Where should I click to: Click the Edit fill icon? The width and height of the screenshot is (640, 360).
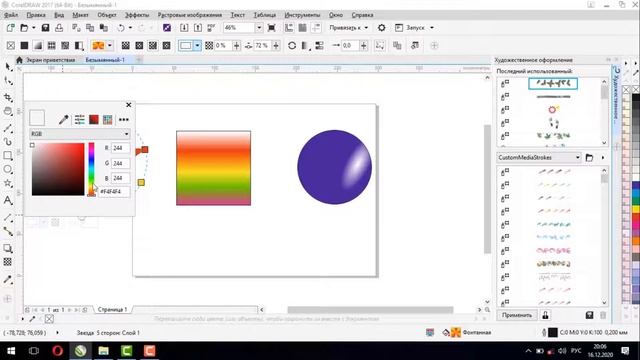pos(415,45)
